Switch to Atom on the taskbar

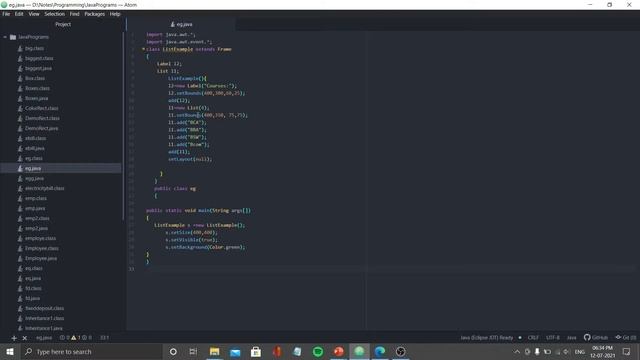[359, 351]
